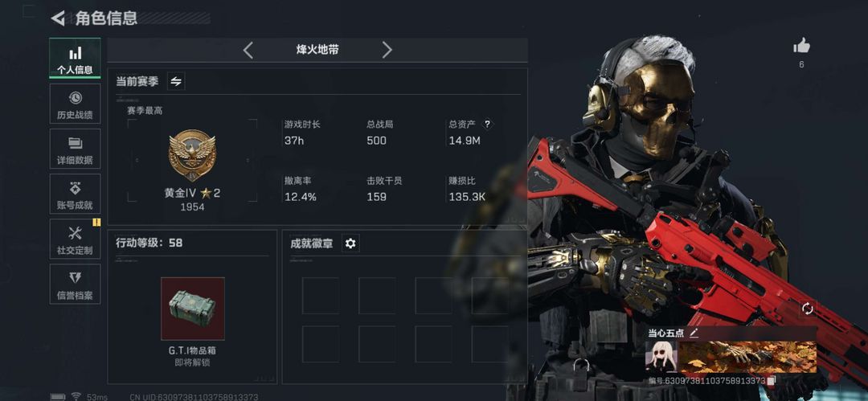Screen dimensions: 868x401
Task: Click the refresh character model icon
Action: (x=807, y=309)
